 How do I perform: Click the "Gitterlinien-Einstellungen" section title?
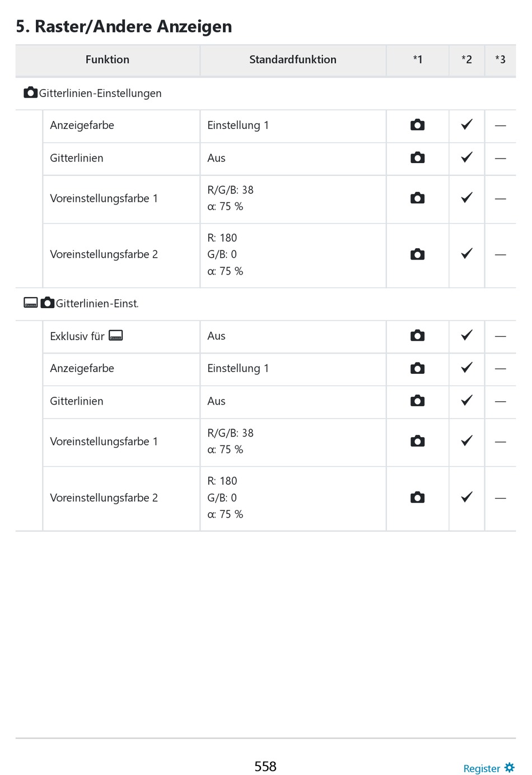(100, 93)
